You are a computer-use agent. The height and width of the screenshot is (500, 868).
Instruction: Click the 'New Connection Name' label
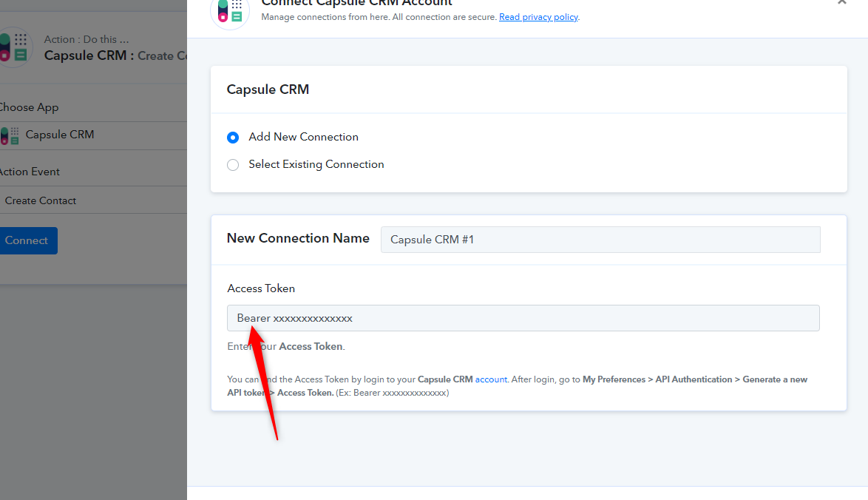click(x=299, y=238)
